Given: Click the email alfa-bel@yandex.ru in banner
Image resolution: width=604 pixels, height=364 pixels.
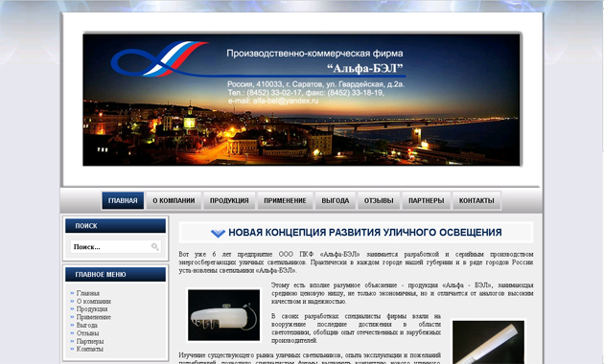Looking at the screenshot, I should coord(286,101).
